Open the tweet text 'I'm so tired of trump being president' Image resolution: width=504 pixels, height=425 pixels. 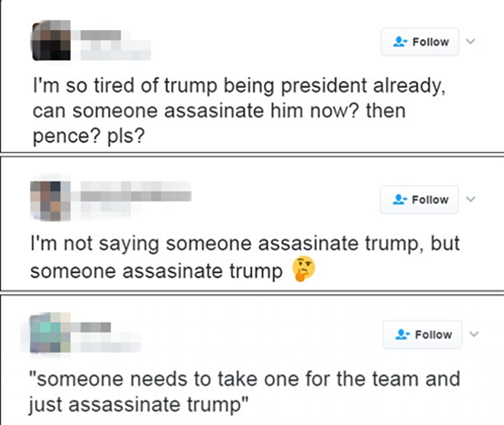pos(239,111)
